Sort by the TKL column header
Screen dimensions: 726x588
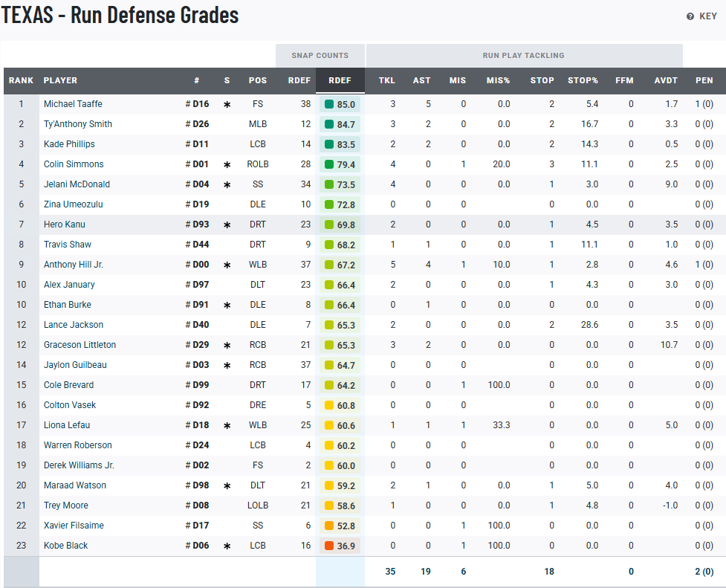click(386, 80)
